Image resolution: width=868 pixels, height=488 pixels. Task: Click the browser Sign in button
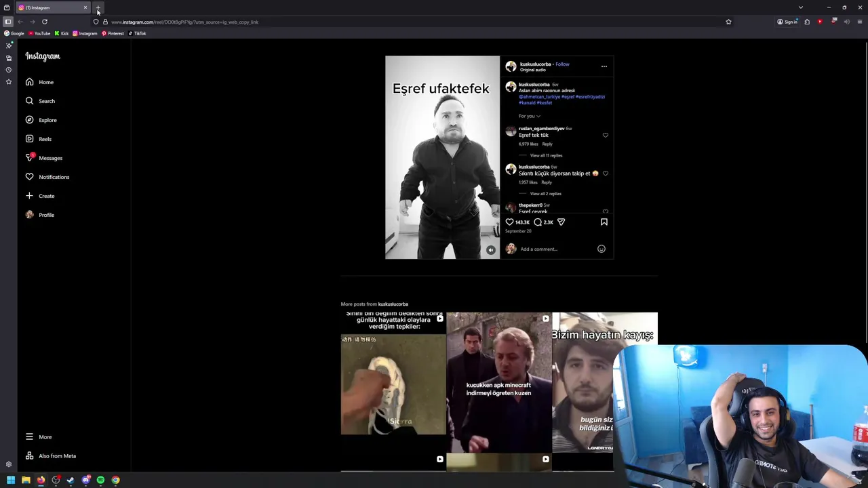[787, 22]
